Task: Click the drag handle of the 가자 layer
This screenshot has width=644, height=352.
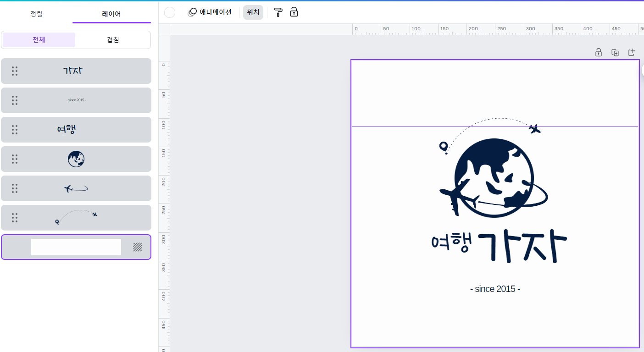Action: 15,71
